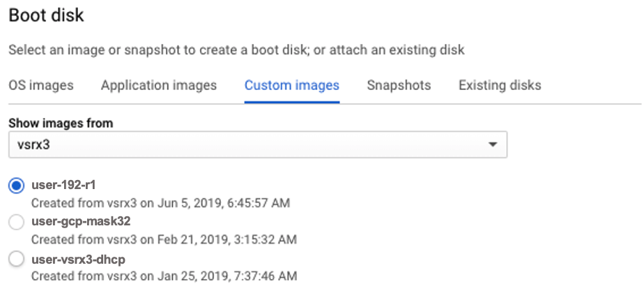Screen dimensions: 644x307
Task: Click the Jun 5, 2019 creation details
Action: 161,204
